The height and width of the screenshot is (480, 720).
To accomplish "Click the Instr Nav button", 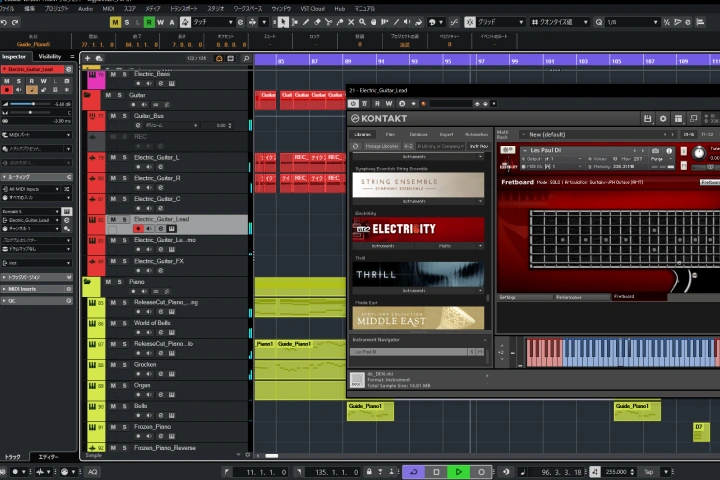I will point(479,146).
